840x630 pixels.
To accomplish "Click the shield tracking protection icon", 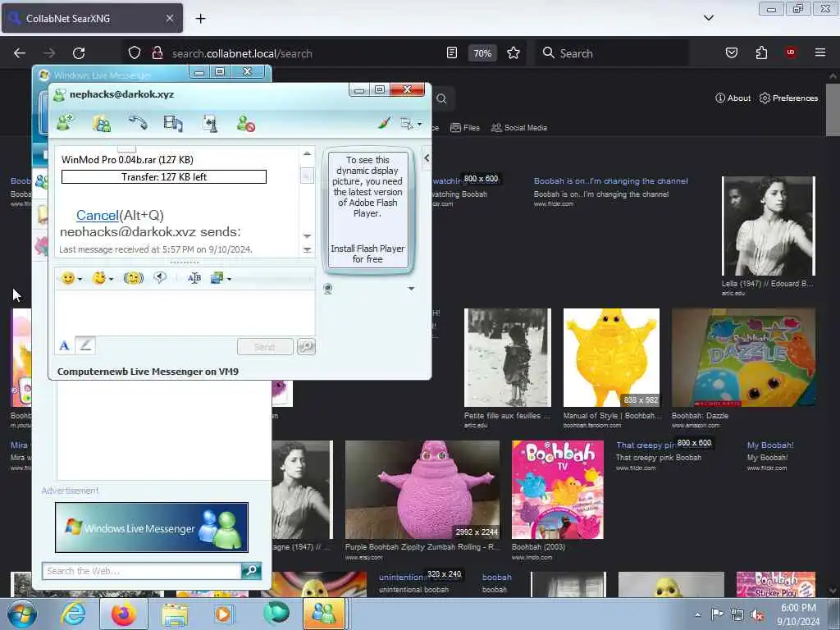I will 135,53.
